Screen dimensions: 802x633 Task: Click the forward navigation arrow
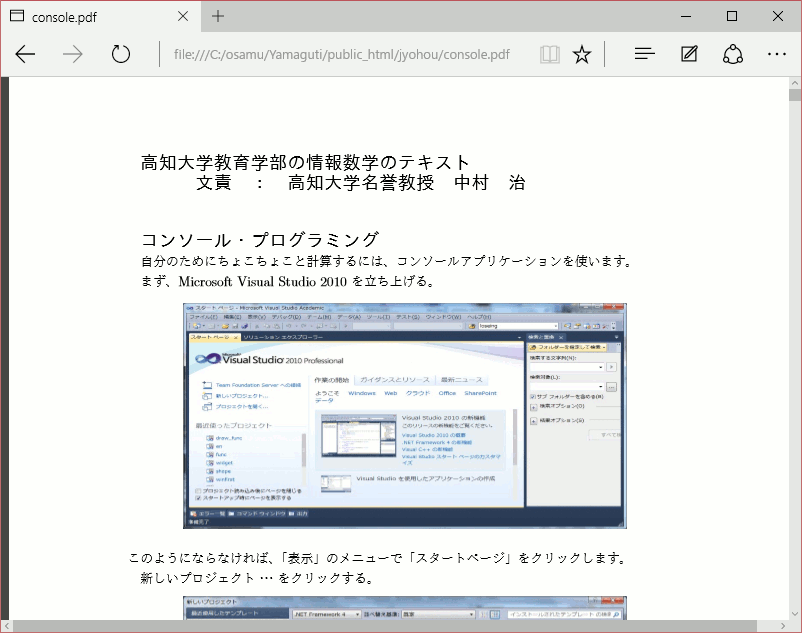point(72,54)
